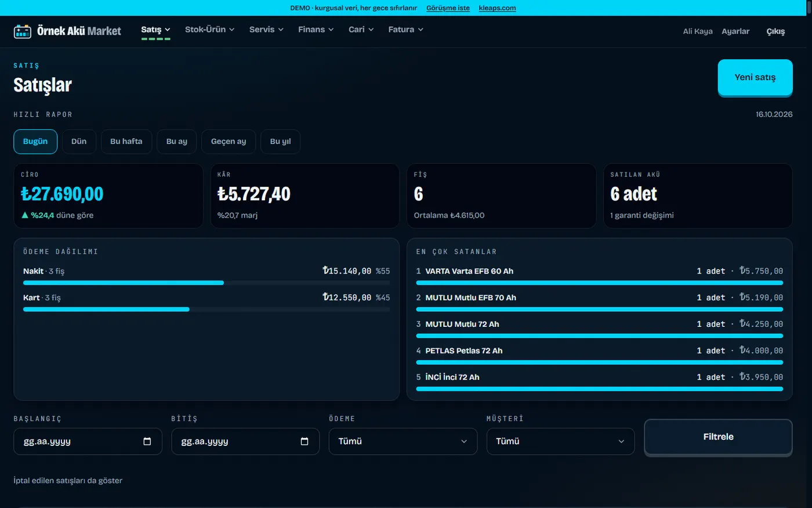Expand the Finans menu

pyautogui.click(x=316, y=30)
